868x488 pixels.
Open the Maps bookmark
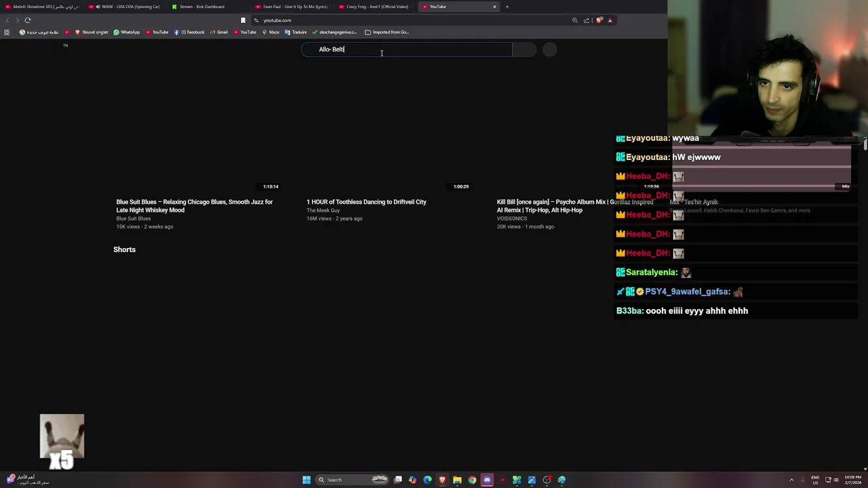pyautogui.click(x=271, y=32)
